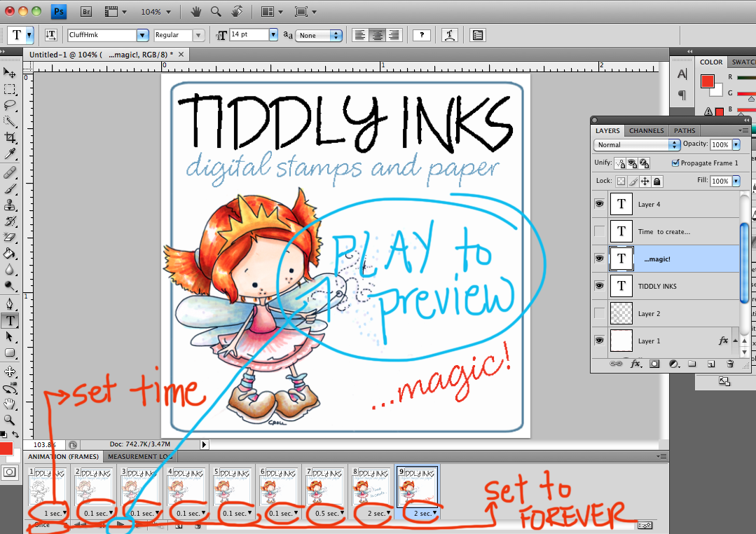The height and width of the screenshot is (534, 756).
Task: Toggle Lock all for the layer
Action: tap(657, 182)
